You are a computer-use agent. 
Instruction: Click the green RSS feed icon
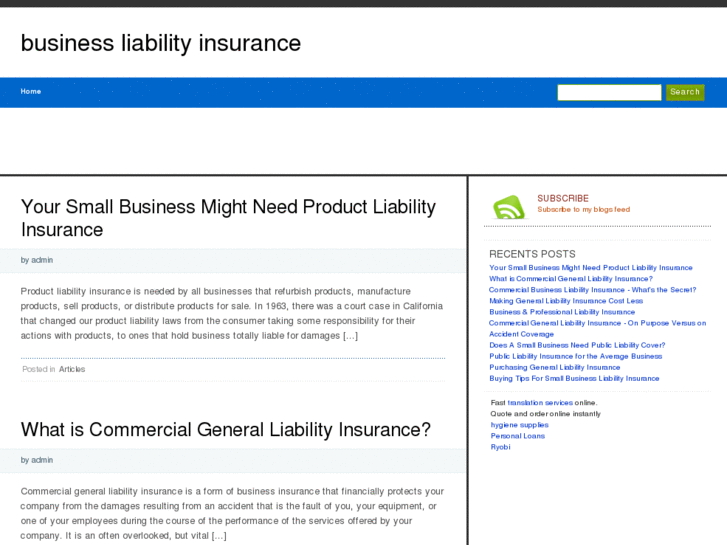click(x=508, y=207)
